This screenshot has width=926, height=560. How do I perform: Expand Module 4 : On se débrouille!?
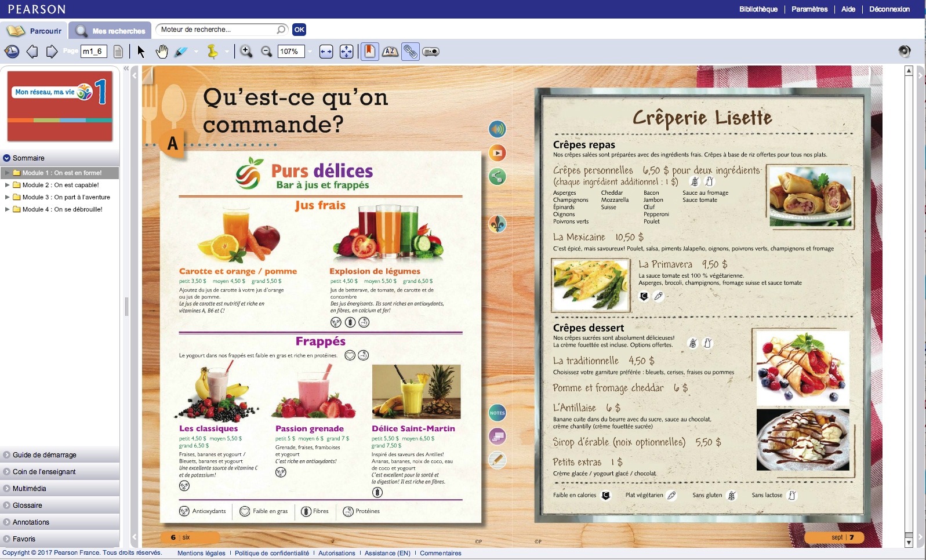8,209
